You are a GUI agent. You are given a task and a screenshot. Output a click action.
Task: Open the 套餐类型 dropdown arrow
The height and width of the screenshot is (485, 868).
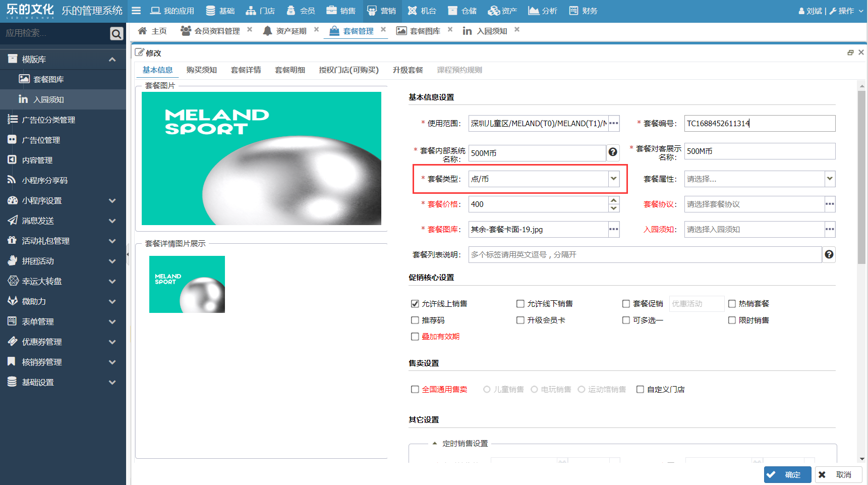coord(613,179)
